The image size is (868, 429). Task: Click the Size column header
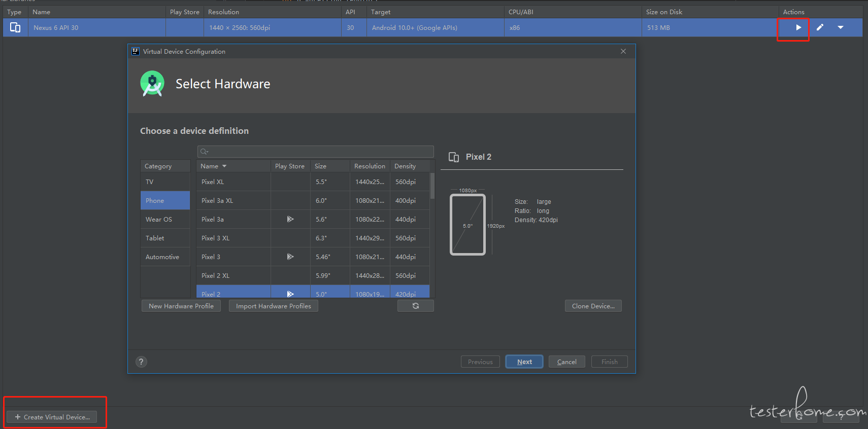click(330, 166)
